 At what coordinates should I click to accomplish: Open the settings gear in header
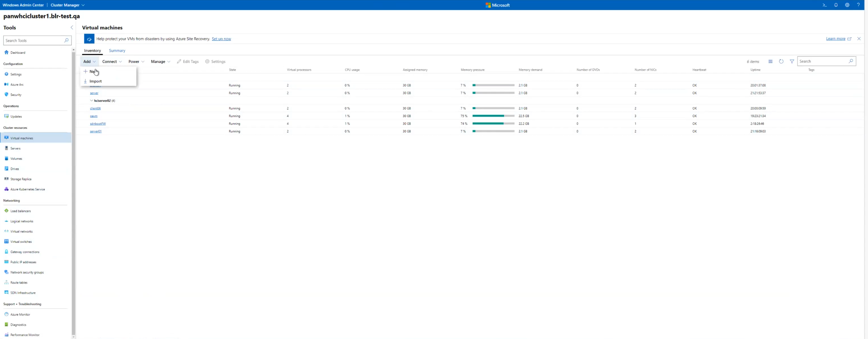point(847,5)
